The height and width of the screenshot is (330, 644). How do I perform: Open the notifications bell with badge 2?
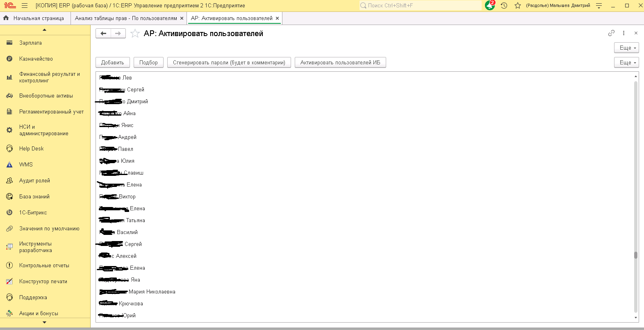click(x=490, y=5)
